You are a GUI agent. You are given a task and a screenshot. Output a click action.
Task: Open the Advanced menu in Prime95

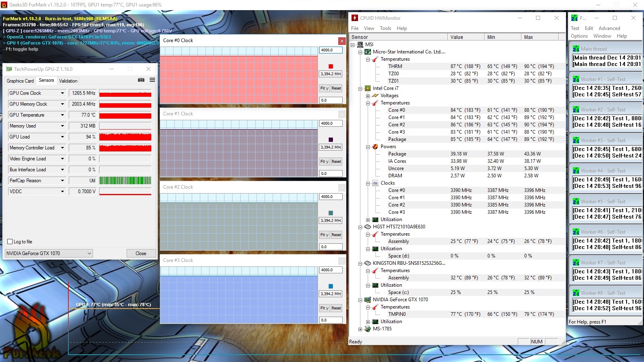(609, 28)
